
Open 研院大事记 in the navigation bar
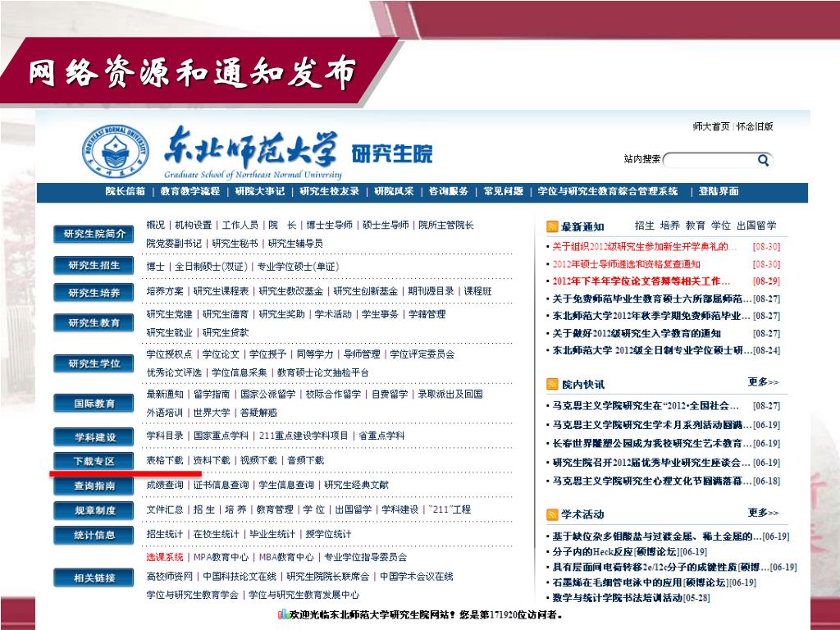(x=260, y=191)
